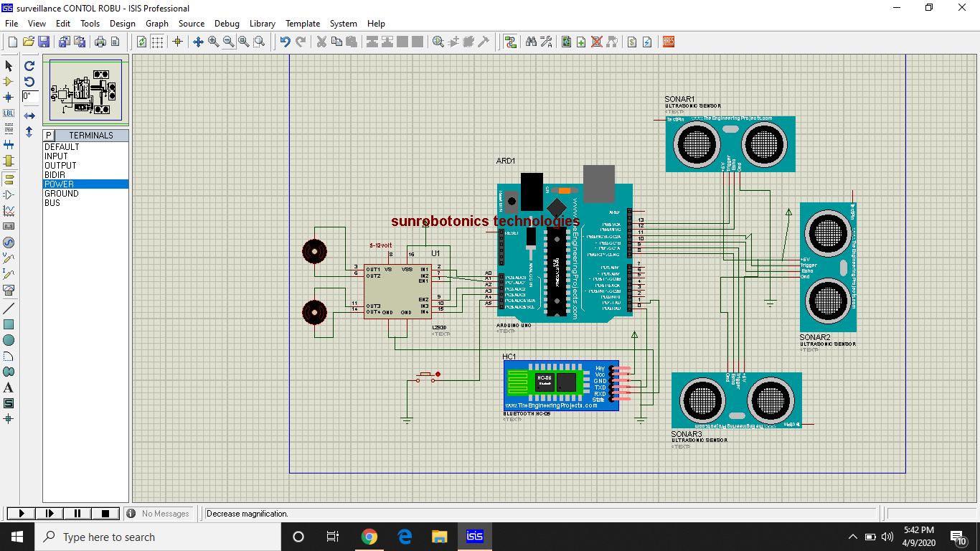Toggle the wire auto-router
Image resolution: width=980 pixels, height=551 pixels.
point(510,42)
